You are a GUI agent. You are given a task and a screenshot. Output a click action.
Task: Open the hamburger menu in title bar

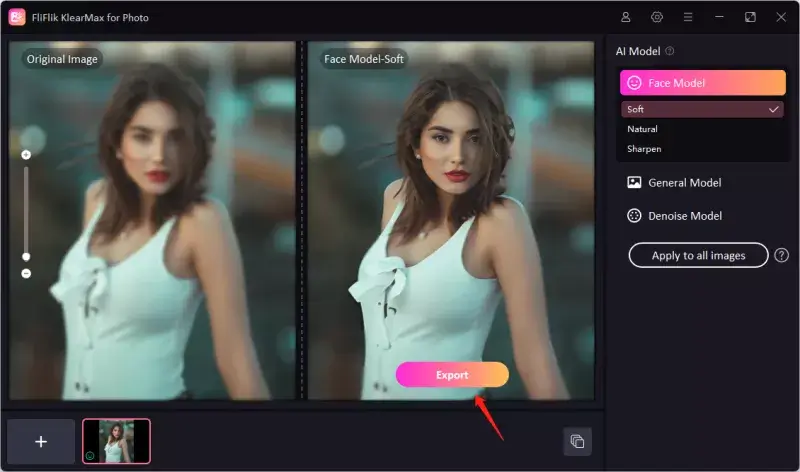coord(688,17)
